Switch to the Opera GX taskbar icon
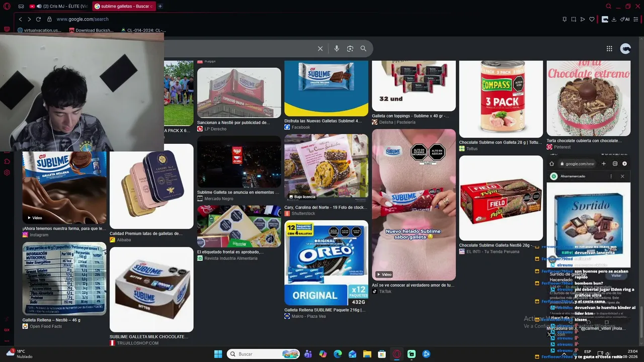The height and width of the screenshot is (362, 644). (397, 354)
